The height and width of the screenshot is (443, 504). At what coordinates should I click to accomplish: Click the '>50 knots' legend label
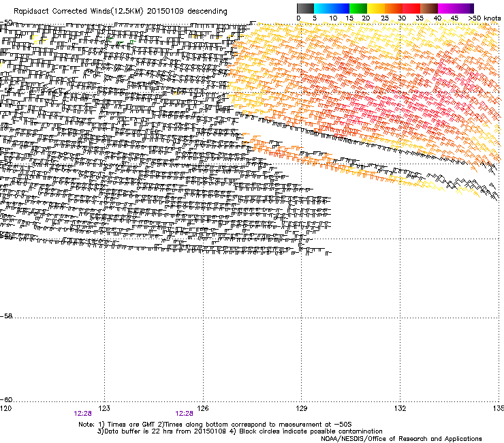coord(484,18)
